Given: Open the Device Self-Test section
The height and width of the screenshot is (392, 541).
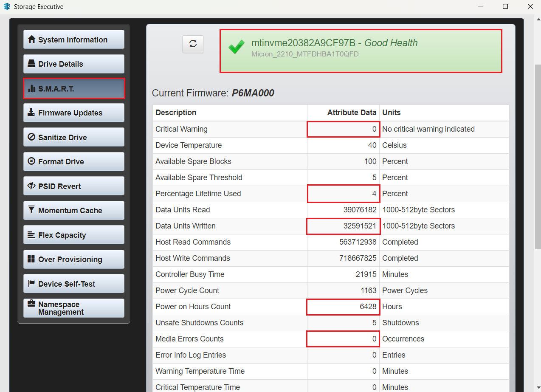Looking at the screenshot, I should (x=73, y=283).
